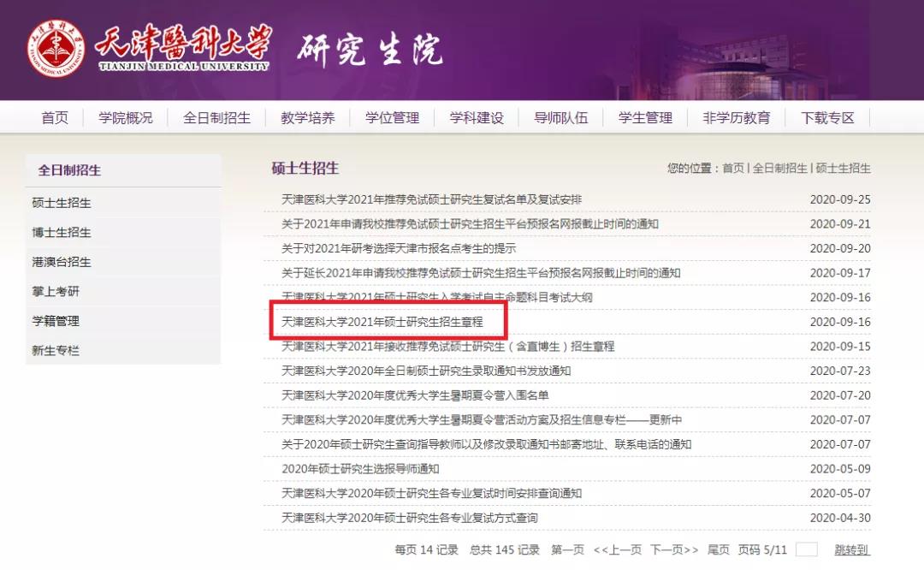This screenshot has width=924, height=570.
Task: Open the 教学培养 navigation item
Action: coord(308,118)
